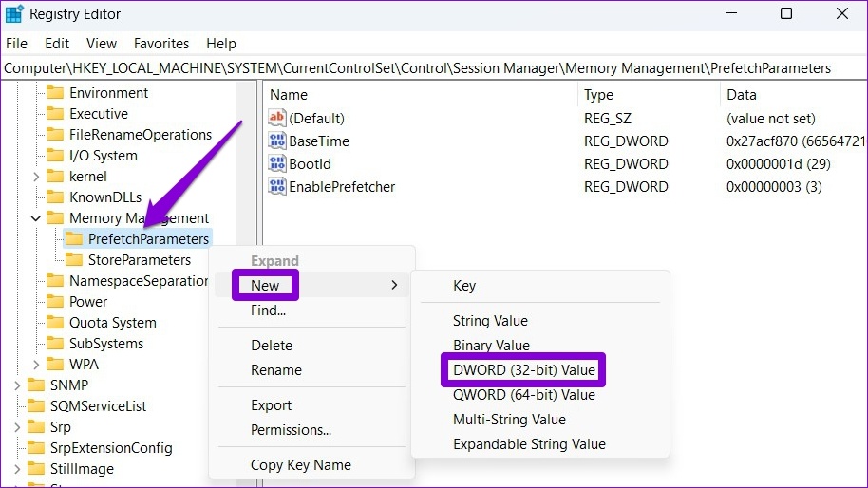
Task: Expand the WPA key
Action: pyautogui.click(x=36, y=364)
